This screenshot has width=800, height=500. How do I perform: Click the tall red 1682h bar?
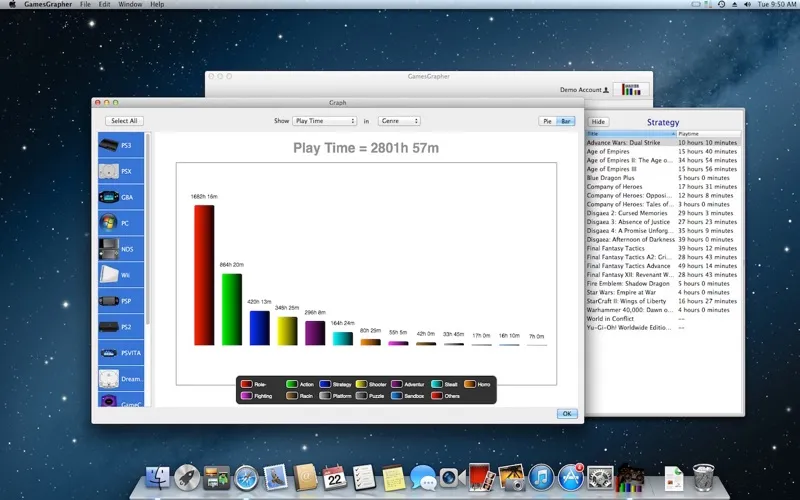(x=204, y=276)
